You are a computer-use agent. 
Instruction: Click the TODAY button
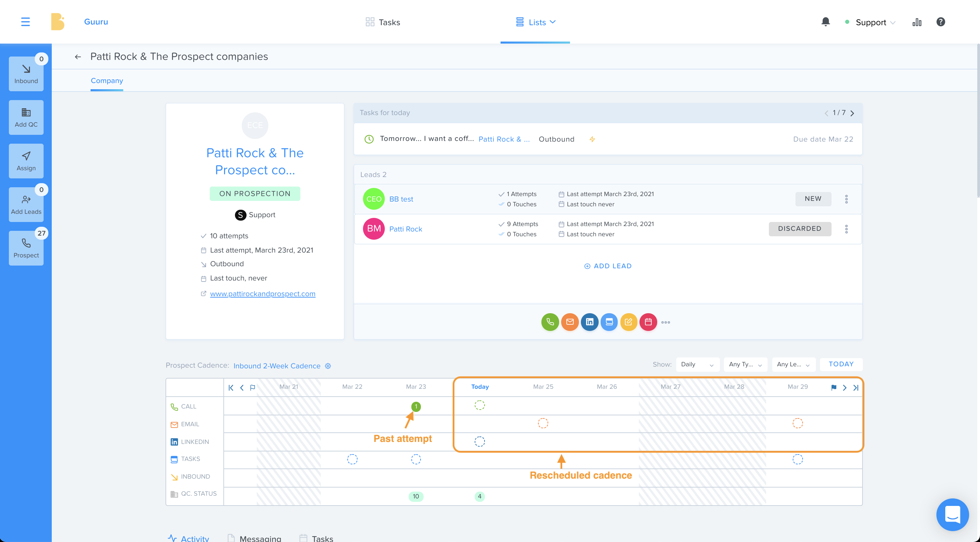pyautogui.click(x=841, y=364)
